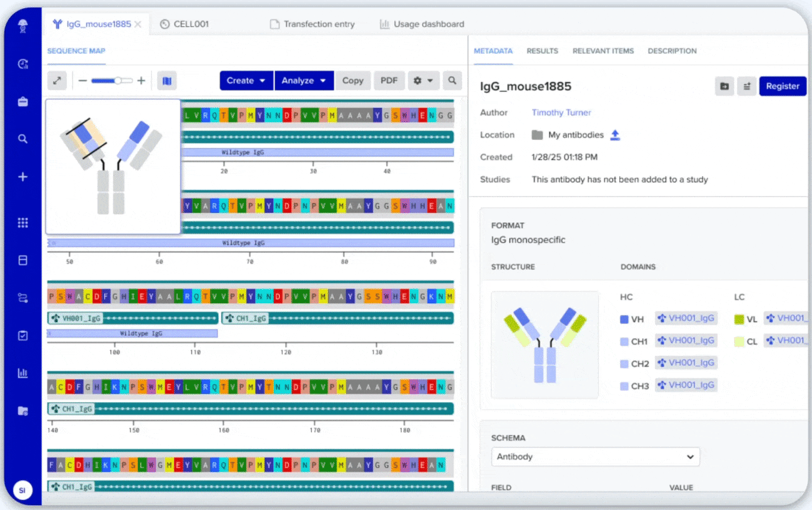812x510 pixels.
Task: Open author Timothy Turner link
Action: (x=561, y=113)
